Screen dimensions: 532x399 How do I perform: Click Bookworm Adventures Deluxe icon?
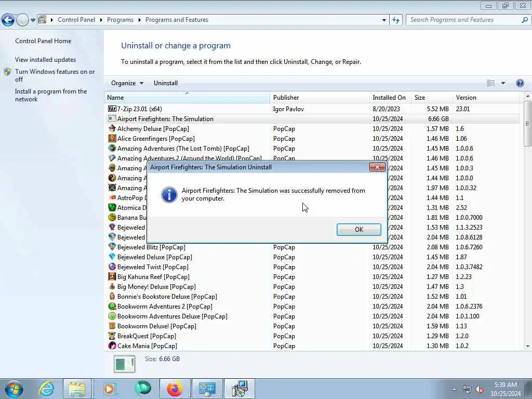point(112,316)
